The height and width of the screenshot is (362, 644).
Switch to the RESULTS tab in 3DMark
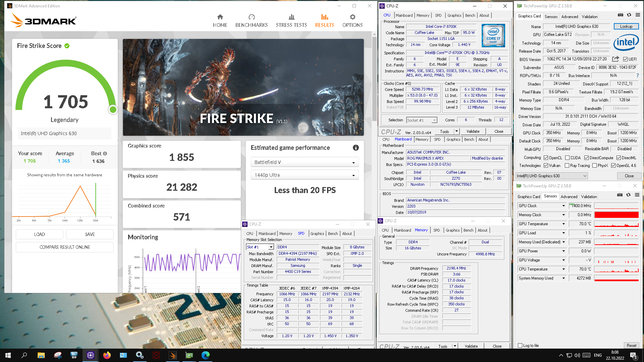(325, 21)
